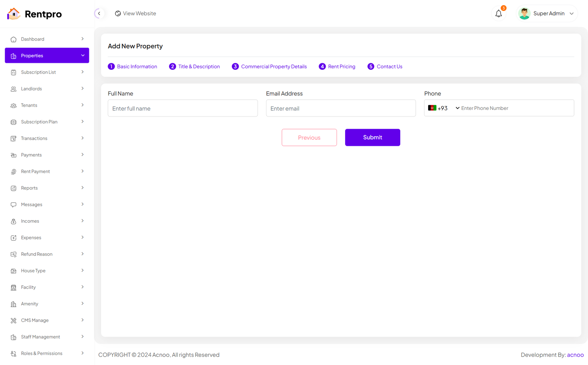588x365 pixels.
Task: Click the Landlords people icon
Action: (x=14, y=89)
